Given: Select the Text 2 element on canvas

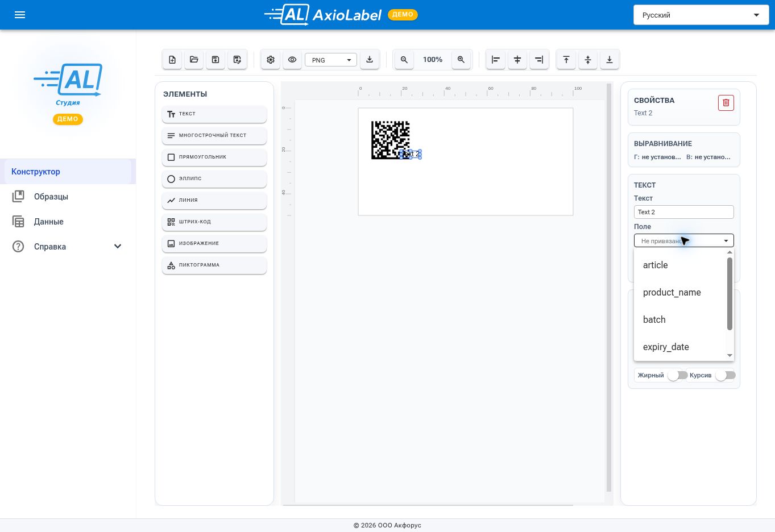Looking at the screenshot, I should pyautogui.click(x=411, y=154).
